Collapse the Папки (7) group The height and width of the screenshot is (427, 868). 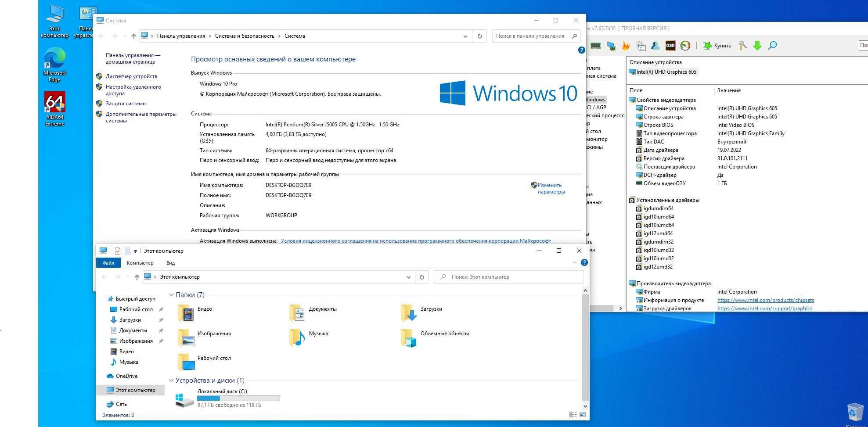click(x=171, y=295)
